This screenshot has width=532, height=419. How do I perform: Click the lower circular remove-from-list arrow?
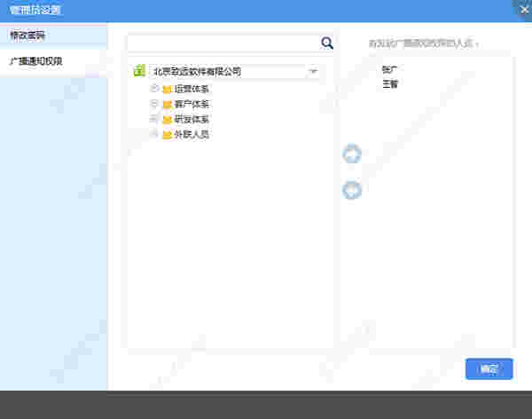pos(352,190)
